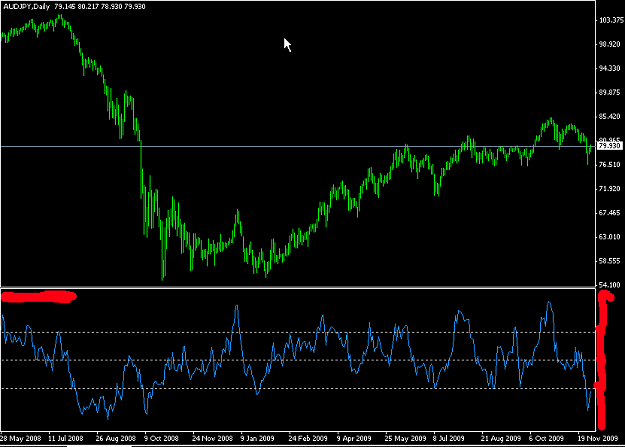Click the 103.375 price axis label
The height and width of the screenshot is (447, 625).
612,20
